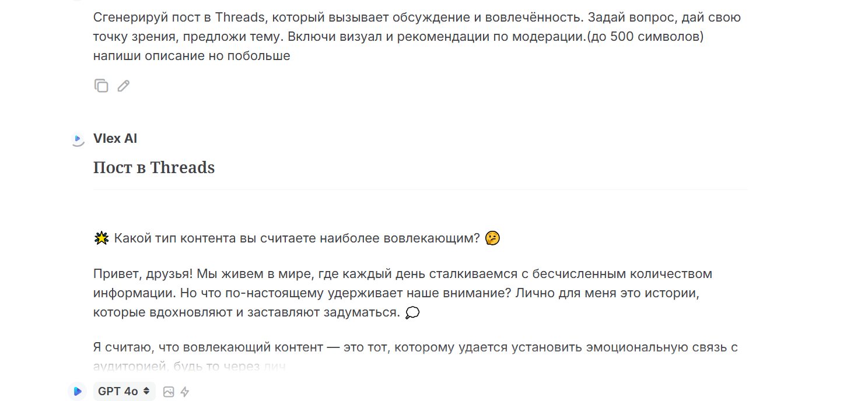Click the lightning bolt icon
This screenshot has width=868, height=401.
tap(185, 392)
